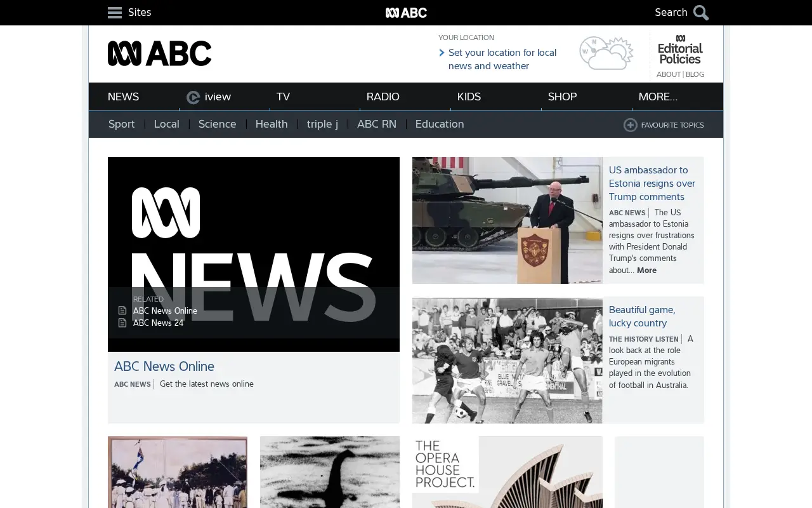Click the blue arrow beside Set your location
Screen dimensions: 812x508
point(442,53)
